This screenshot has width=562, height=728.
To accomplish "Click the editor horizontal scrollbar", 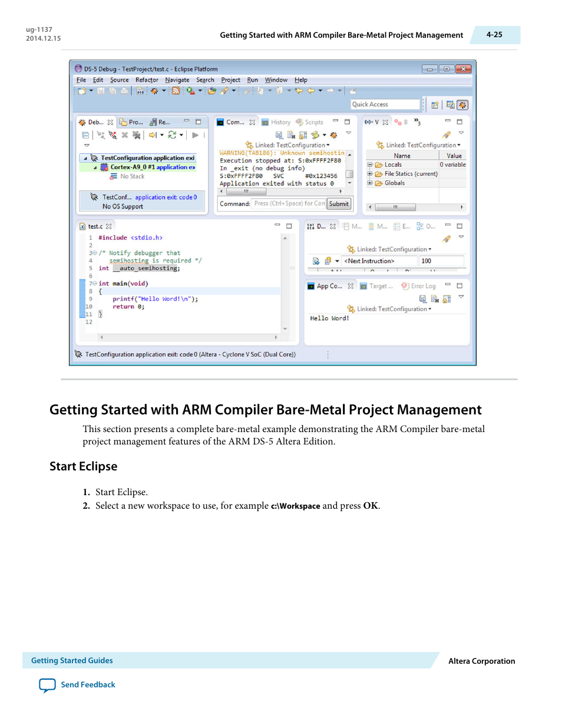I will (x=189, y=338).
